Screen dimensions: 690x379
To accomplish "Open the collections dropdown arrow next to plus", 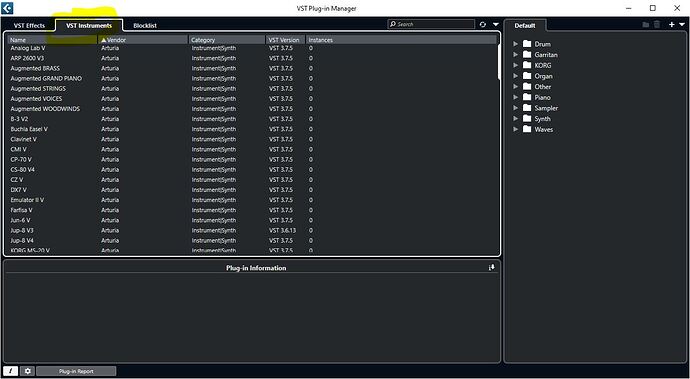I will click(x=682, y=25).
